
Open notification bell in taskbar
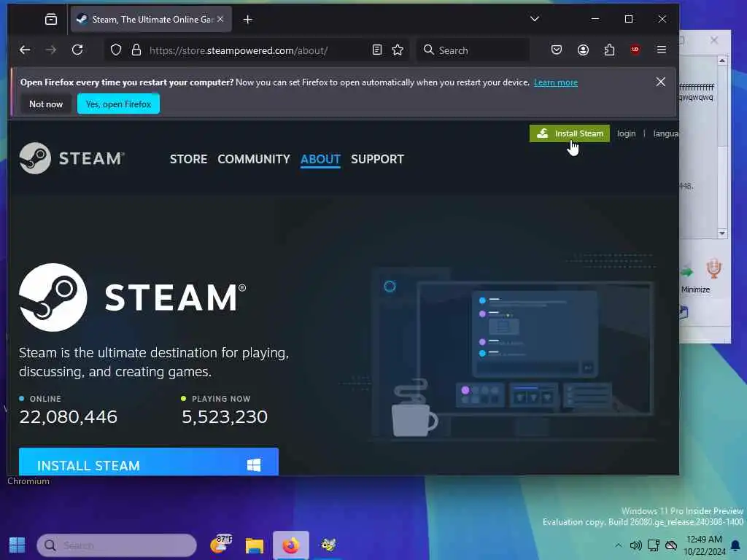735,545
